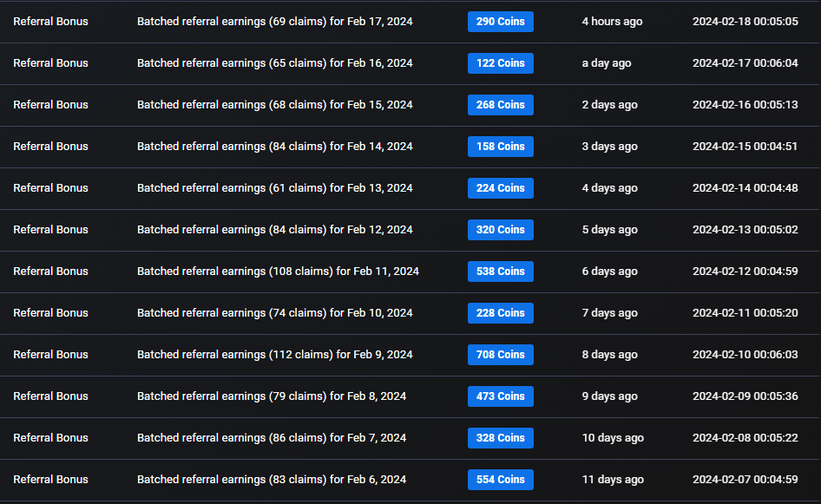The image size is (821, 504).
Task: Click Referral Bonus in the 554 Coins row
Action: [x=51, y=480]
